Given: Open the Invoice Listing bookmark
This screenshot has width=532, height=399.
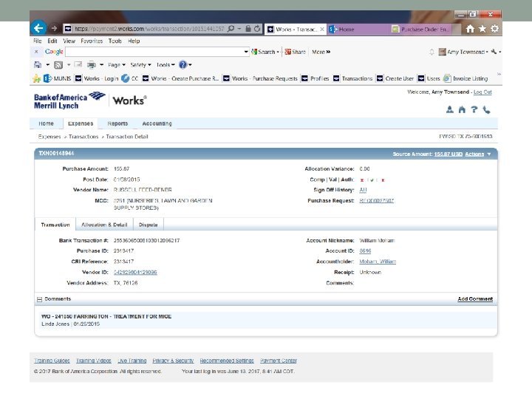Looking at the screenshot, I should click(x=465, y=78).
